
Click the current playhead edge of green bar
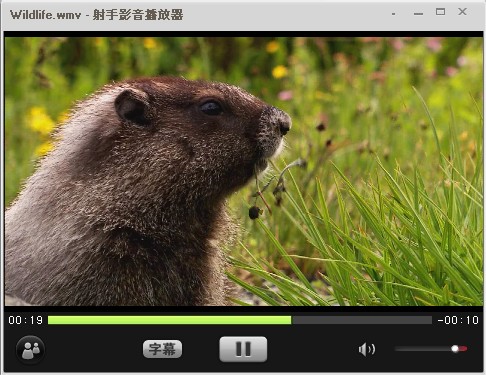point(291,320)
